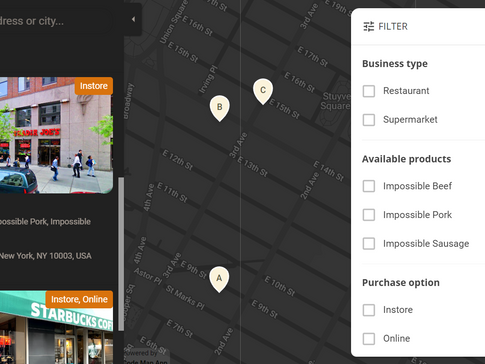The image size is (485, 364).
Task: Open the Trader Joe's store photo
Action: point(56,135)
